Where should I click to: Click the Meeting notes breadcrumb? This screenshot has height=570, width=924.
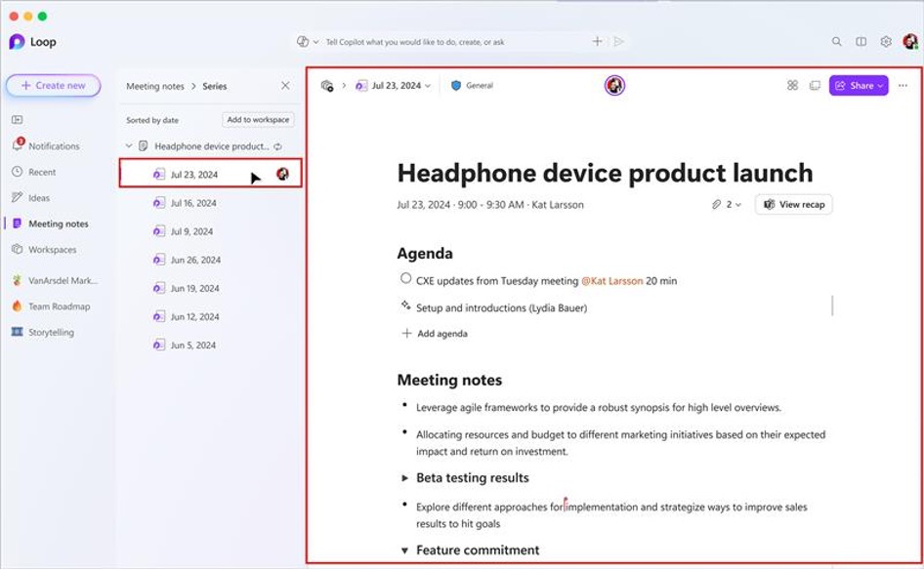pos(155,86)
